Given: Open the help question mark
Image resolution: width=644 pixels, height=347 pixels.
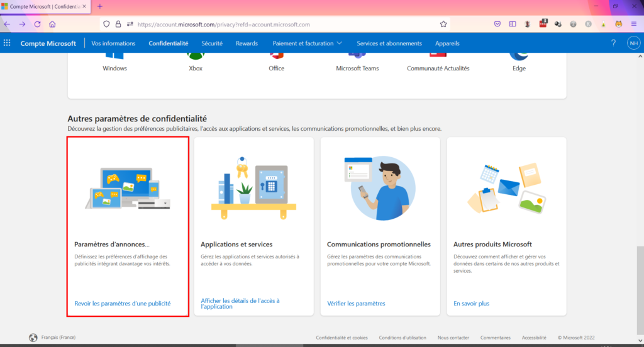Looking at the screenshot, I should [613, 43].
